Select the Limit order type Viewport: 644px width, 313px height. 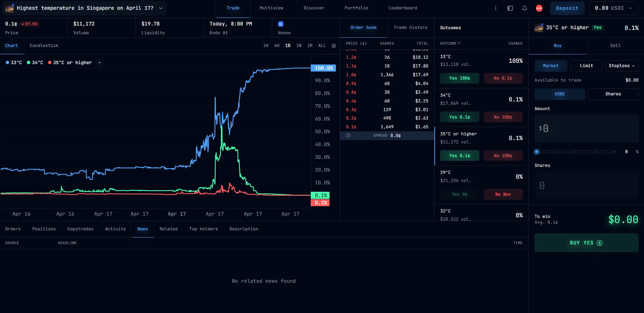(586, 66)
